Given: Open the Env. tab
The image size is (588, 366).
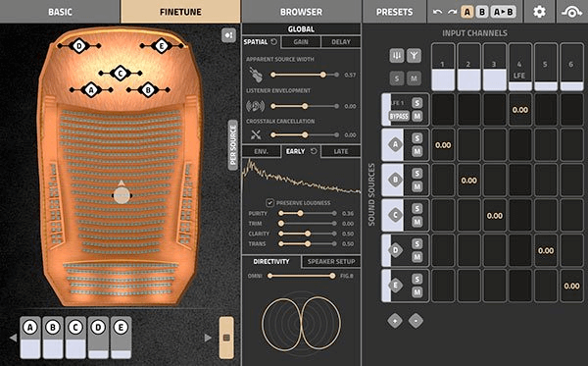Looking at the screenshot, I should 262,151.
